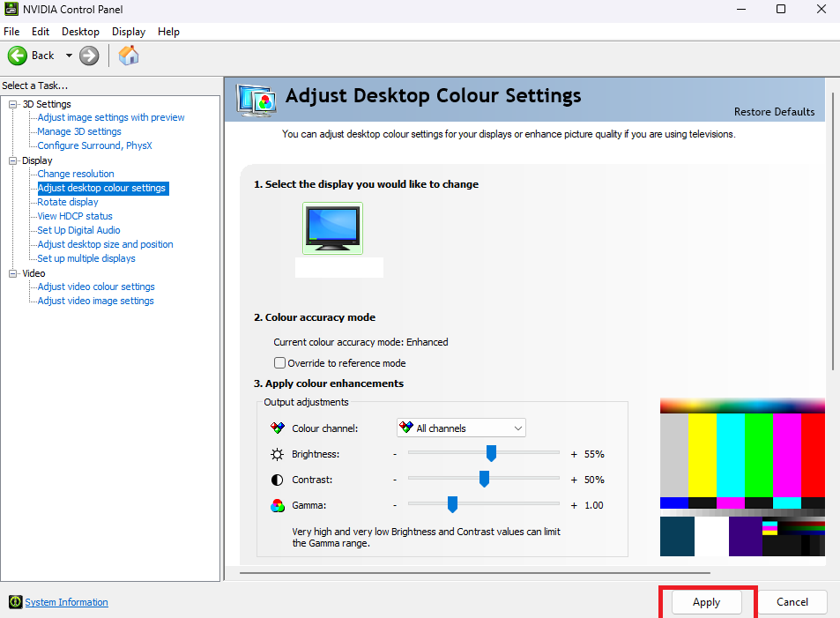Select Change resolution in task tree
This screenshot has height=618, width=840.
tap(76, 174)
